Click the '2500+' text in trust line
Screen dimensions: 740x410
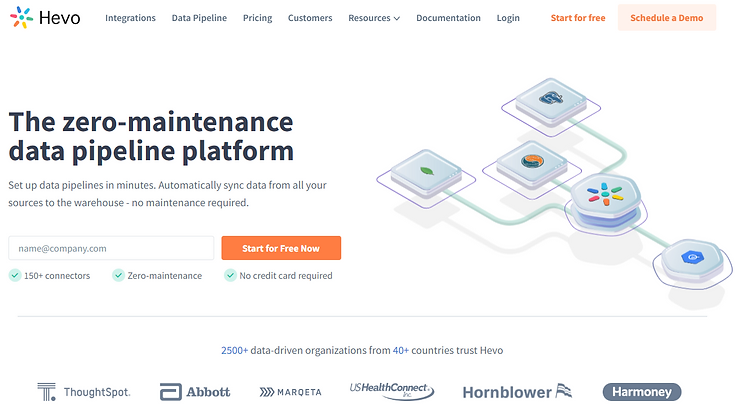(235, 351)
